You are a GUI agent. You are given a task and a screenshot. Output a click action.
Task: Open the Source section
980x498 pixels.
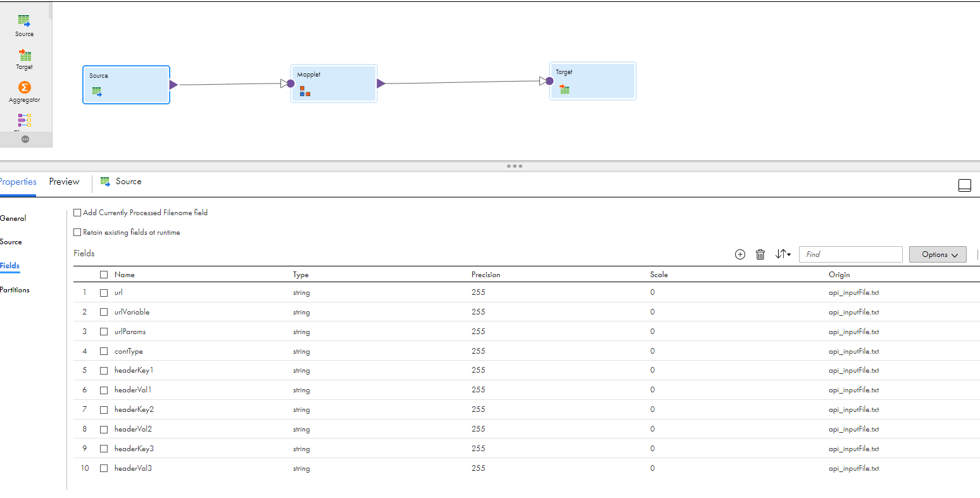11,242
